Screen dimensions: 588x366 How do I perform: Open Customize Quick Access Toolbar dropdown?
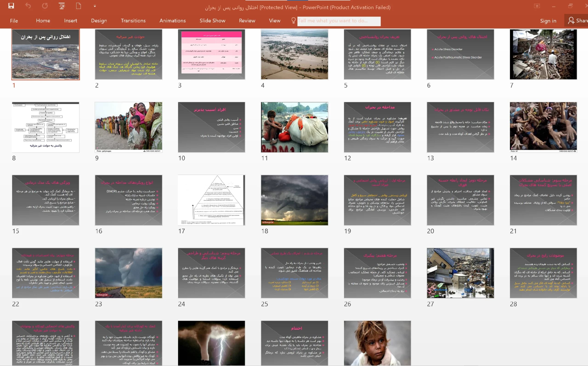(x=95, y=6)
